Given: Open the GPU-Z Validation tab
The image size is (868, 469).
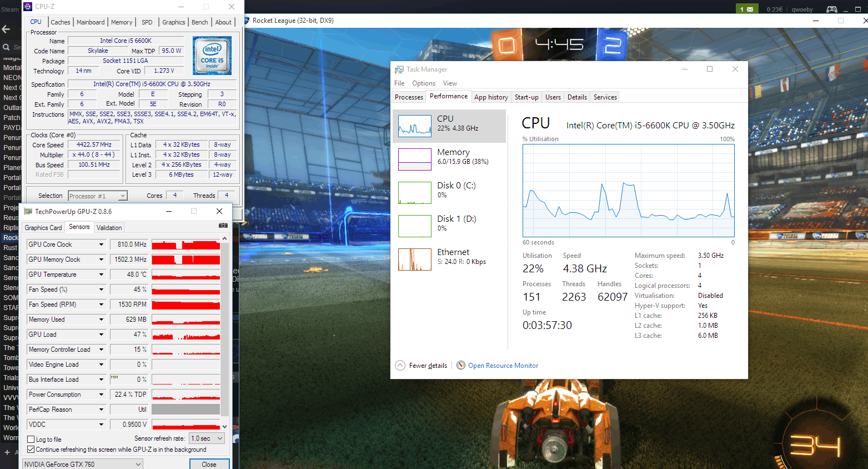Looking at the screenshot, I should (x=109, y=228).
